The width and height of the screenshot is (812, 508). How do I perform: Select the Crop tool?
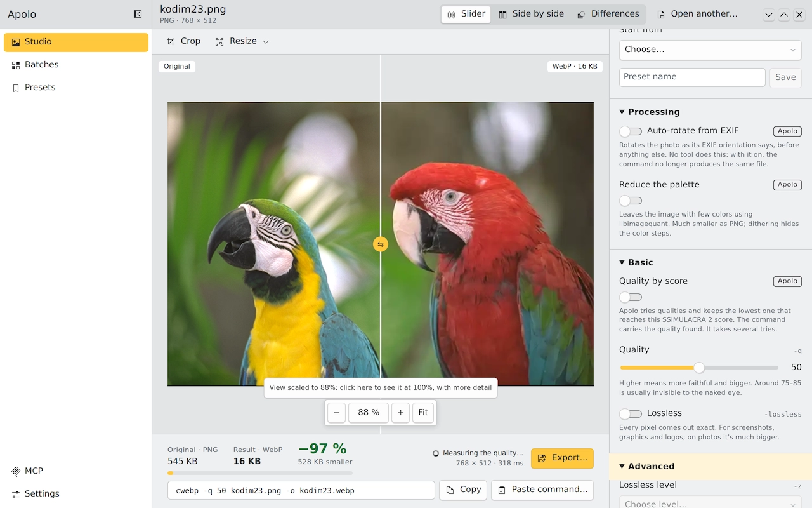tap(183, 41)
